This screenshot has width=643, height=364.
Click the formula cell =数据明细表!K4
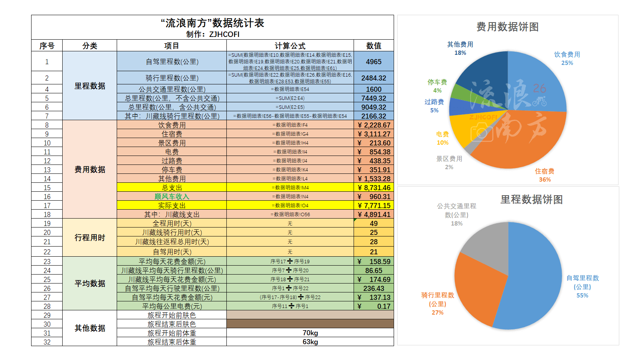point(290,170)
